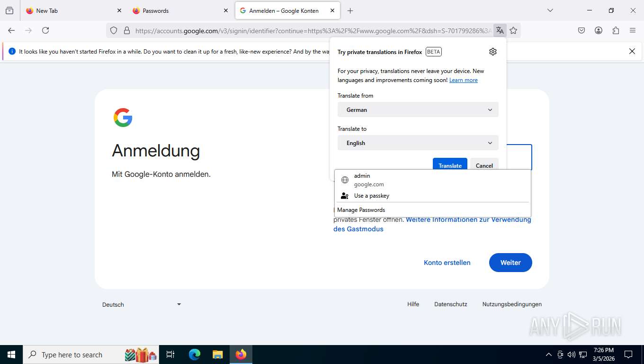The image size is (644, 364).
Task: Open translation settings gear icon
Action: coord(493,52)
